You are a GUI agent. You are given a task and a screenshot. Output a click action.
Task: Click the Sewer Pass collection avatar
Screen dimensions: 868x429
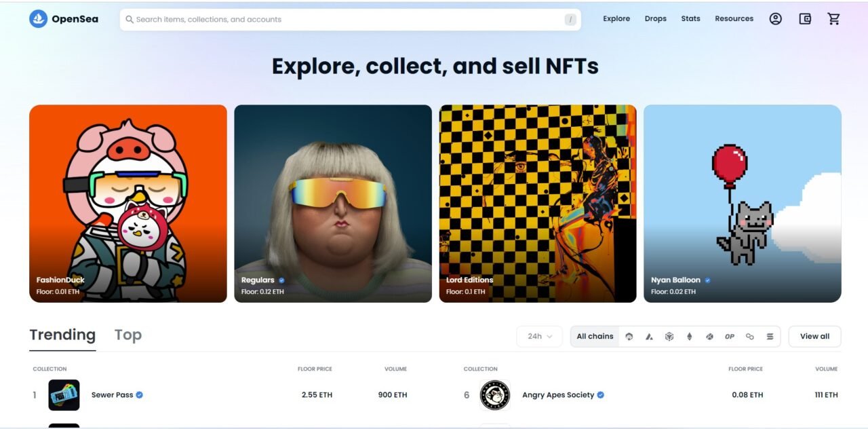[64, 395]
